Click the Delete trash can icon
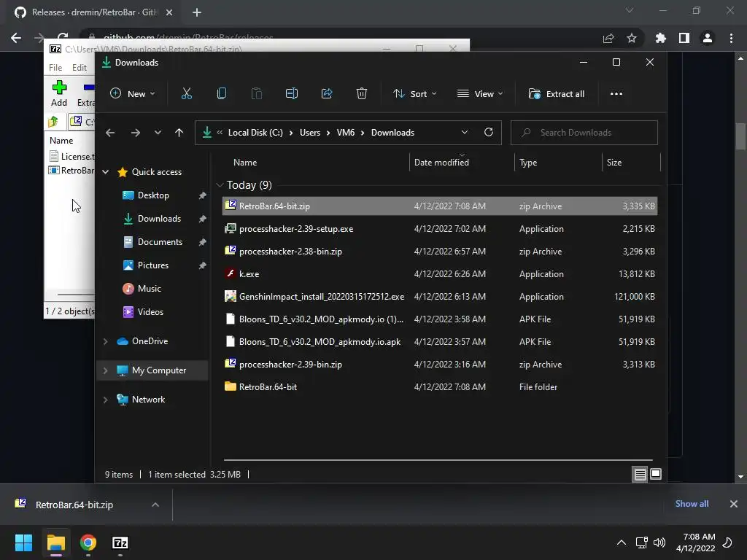This screenshot has width=747, height=560. pyautogui.click(x=362, y=94)
